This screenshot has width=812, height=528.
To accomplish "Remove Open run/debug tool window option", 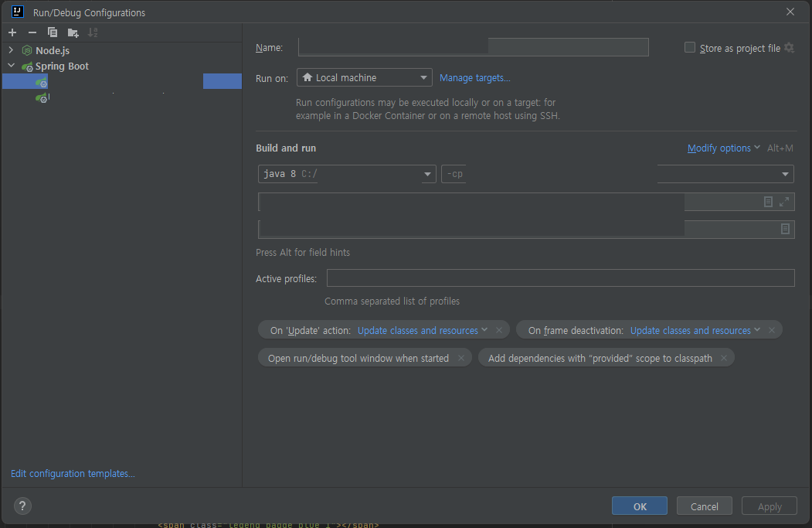I will 461,358.
